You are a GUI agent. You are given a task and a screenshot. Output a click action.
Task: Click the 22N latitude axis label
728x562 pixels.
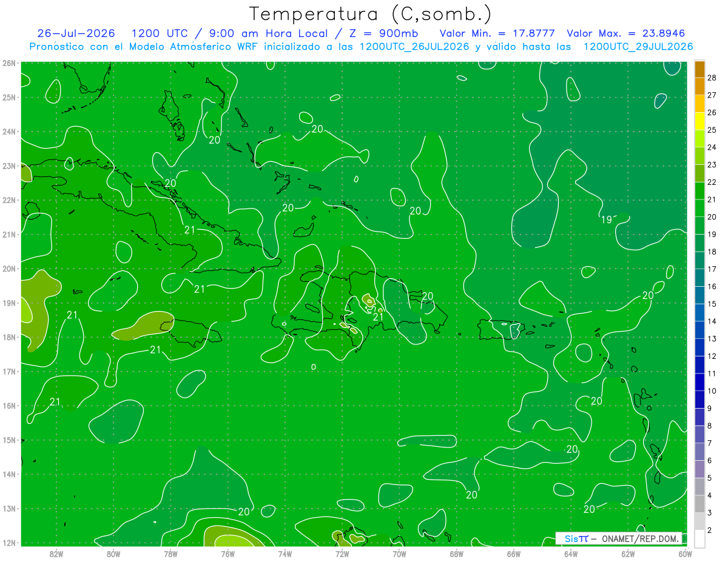(x=8, y=200)
